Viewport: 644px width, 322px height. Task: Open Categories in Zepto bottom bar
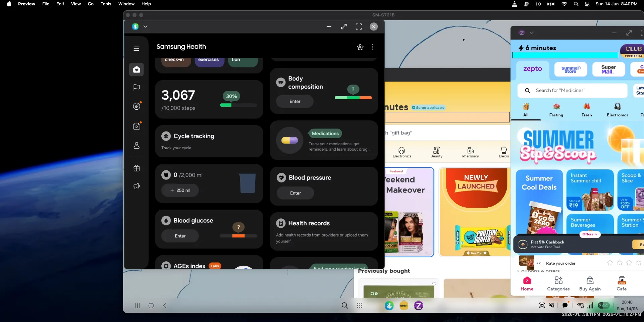(x=558, y=284)
